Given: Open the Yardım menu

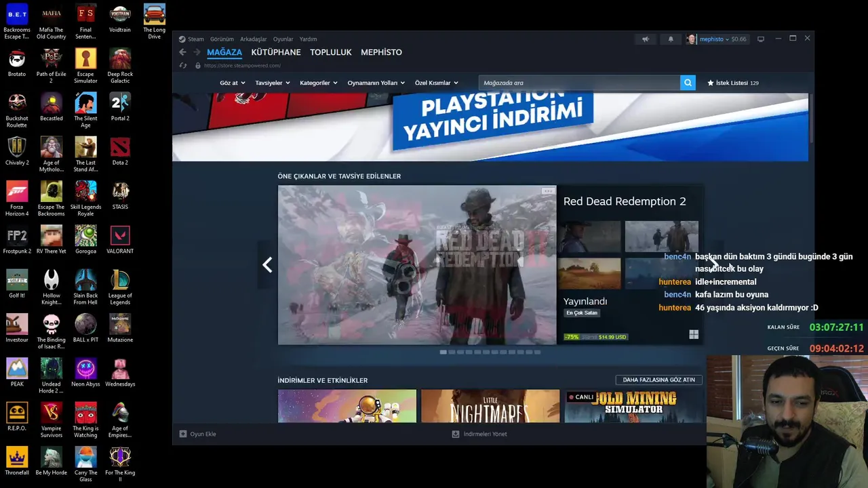Looking at the screenshot, I should [x=308, y=39].
